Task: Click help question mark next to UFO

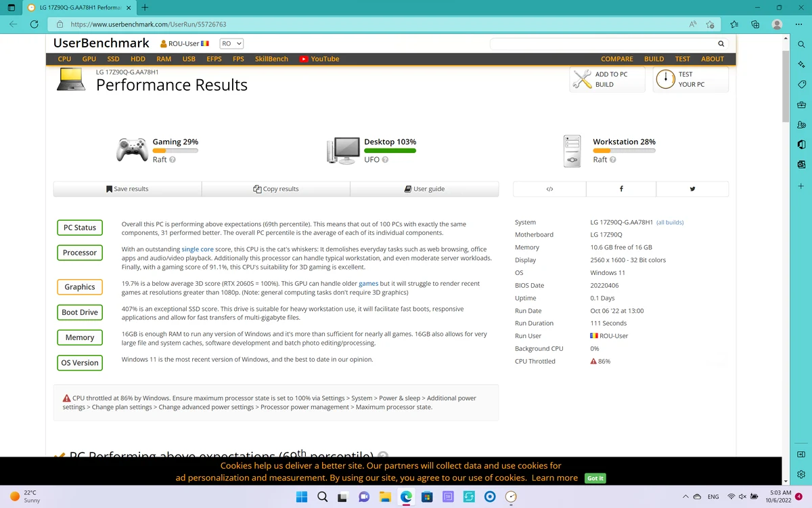Action: 385,160
